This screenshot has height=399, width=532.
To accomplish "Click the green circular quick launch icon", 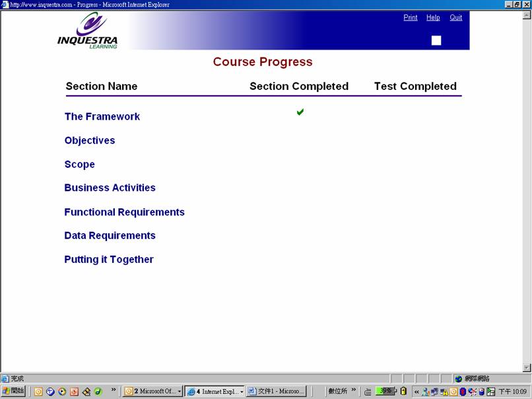I will (98, 391).
